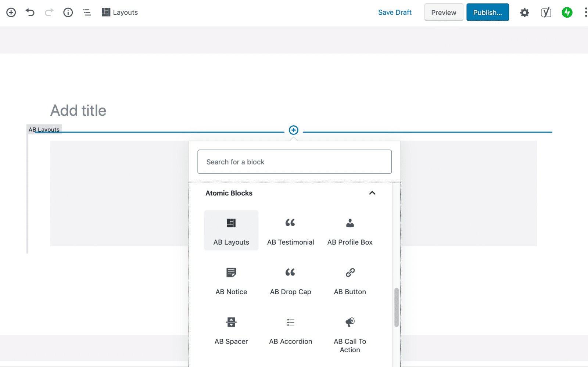Select the AB Testimonial block
588x367 pixels.
click(x=290, y=230)
